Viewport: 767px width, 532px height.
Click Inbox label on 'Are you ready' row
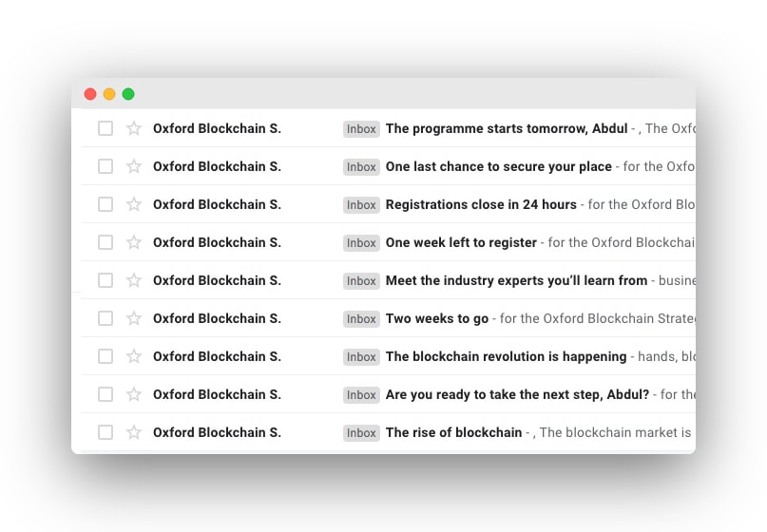[x=361, y=395]
